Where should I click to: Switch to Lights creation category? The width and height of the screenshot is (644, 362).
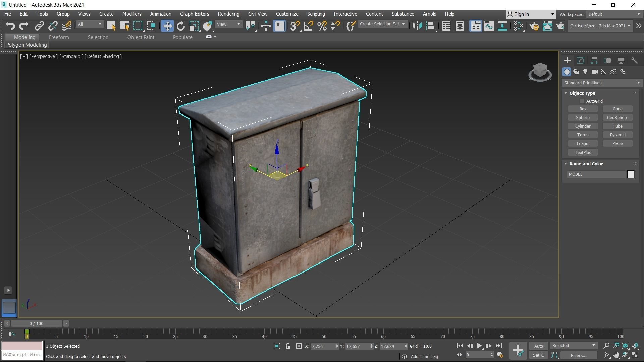point(585,72)
